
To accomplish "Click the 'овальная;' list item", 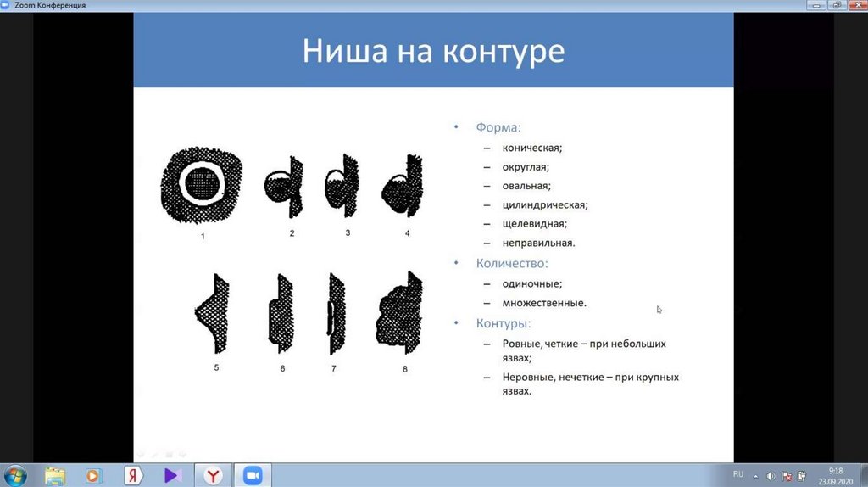I will (526, 186).
